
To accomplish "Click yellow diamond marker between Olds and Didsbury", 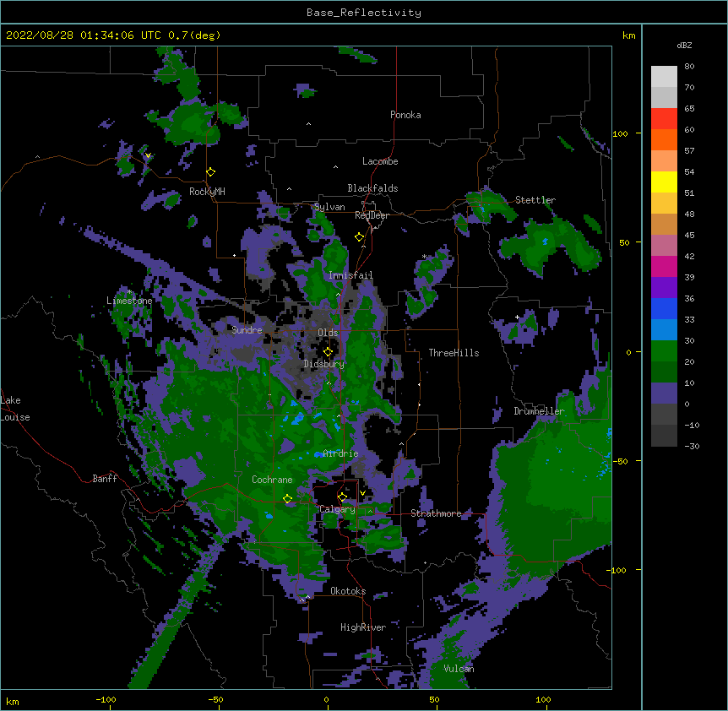I will coord(328,352).
